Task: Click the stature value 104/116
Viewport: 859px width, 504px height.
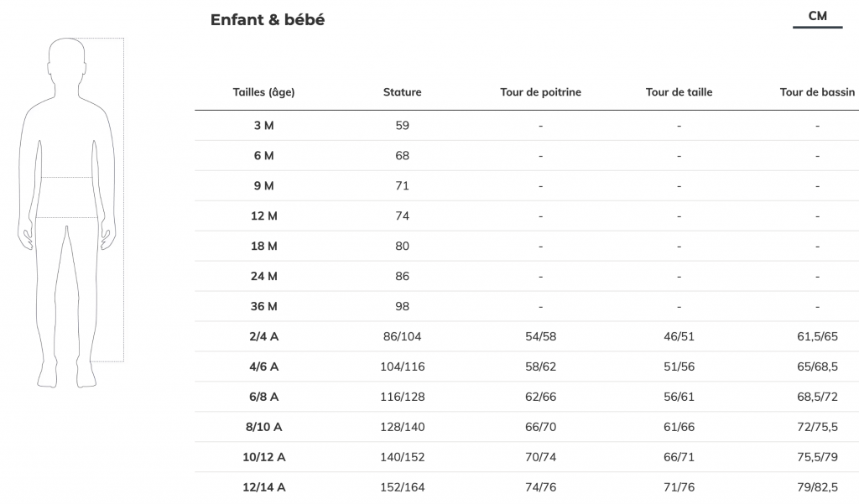Action: tap(402, 367)
